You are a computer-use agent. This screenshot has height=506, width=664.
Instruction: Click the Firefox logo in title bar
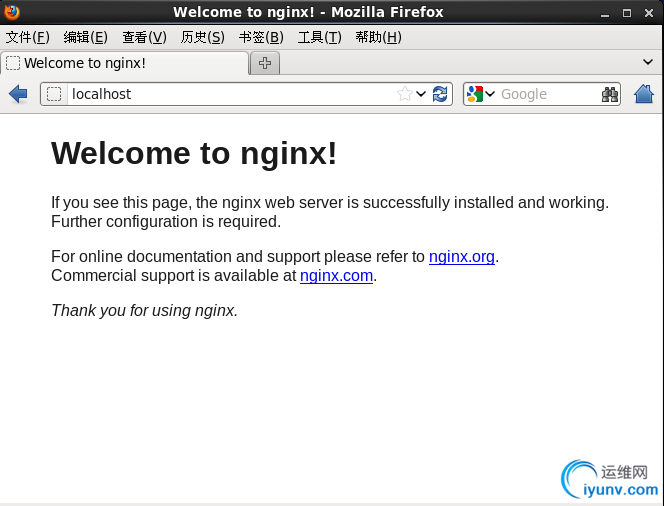[x=12, y=12]
